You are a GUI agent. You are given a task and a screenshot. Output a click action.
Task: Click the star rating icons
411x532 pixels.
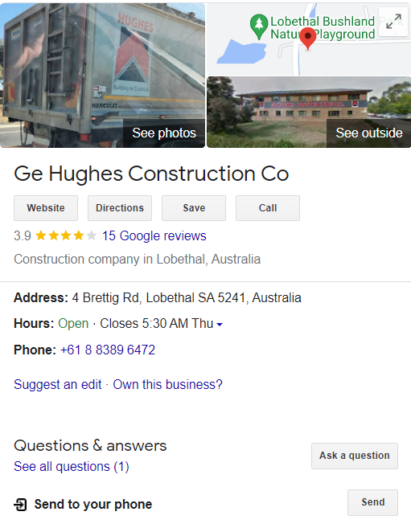pyautogui.click(x=66, y=235)
